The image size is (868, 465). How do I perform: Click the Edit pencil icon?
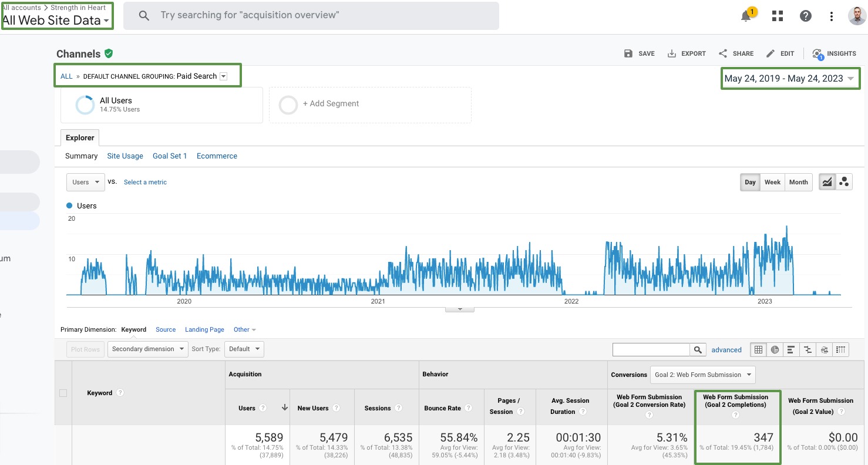pos(771,53)
